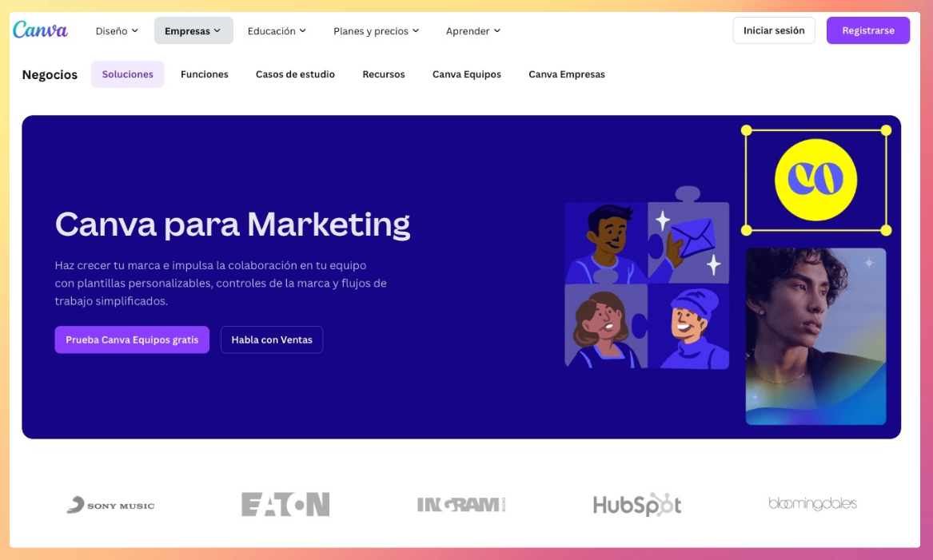Click the Habla con Ventas button

click(x=272, y=339)
